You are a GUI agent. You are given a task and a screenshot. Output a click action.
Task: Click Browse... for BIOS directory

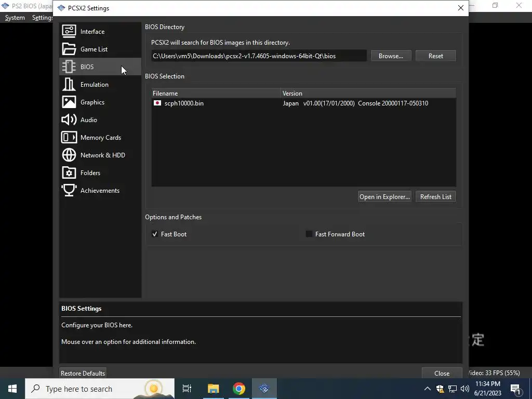(x=391, y=56)
